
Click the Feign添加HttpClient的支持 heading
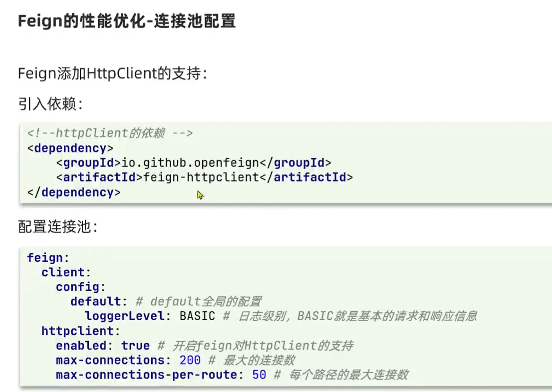pos(112,74)
